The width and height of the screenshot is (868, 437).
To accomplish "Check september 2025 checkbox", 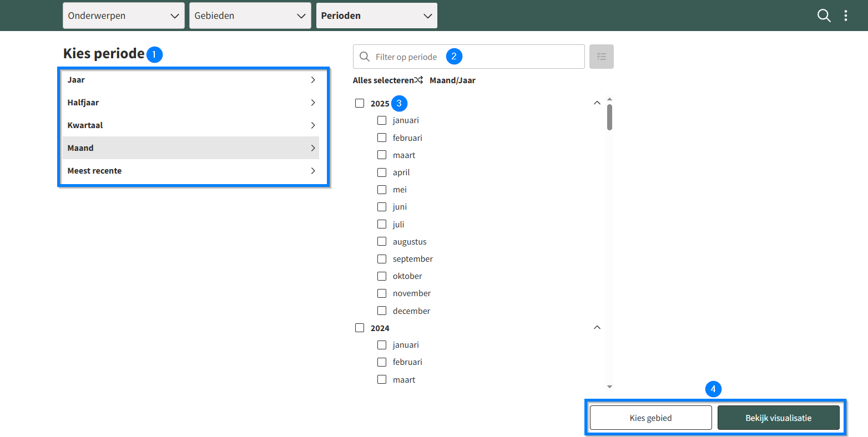I will (382, 259).
